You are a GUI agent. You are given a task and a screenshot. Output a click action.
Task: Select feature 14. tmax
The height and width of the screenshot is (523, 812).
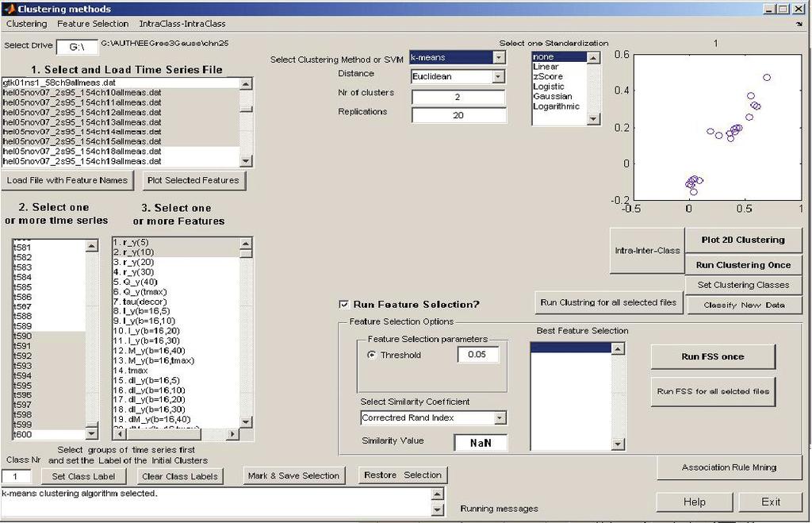(176, 371)
